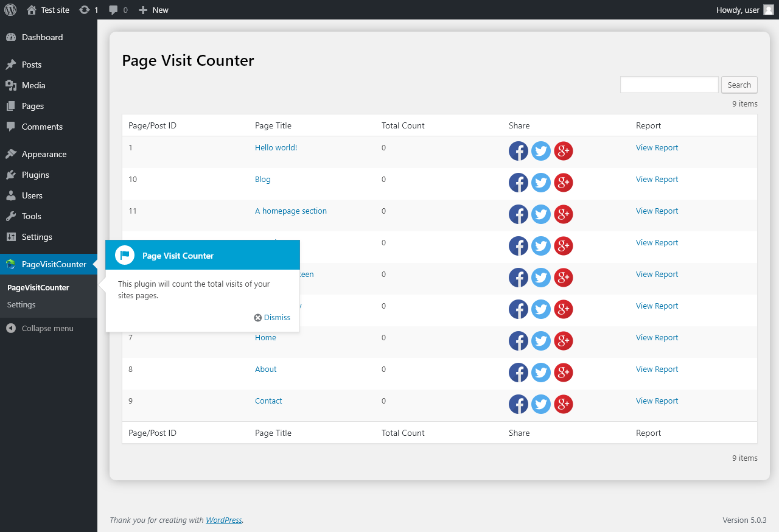Image resolution: width=779 pixels, height=532 pixels.
Task: Open the WordPress link in footer
Action: [224, 520]
